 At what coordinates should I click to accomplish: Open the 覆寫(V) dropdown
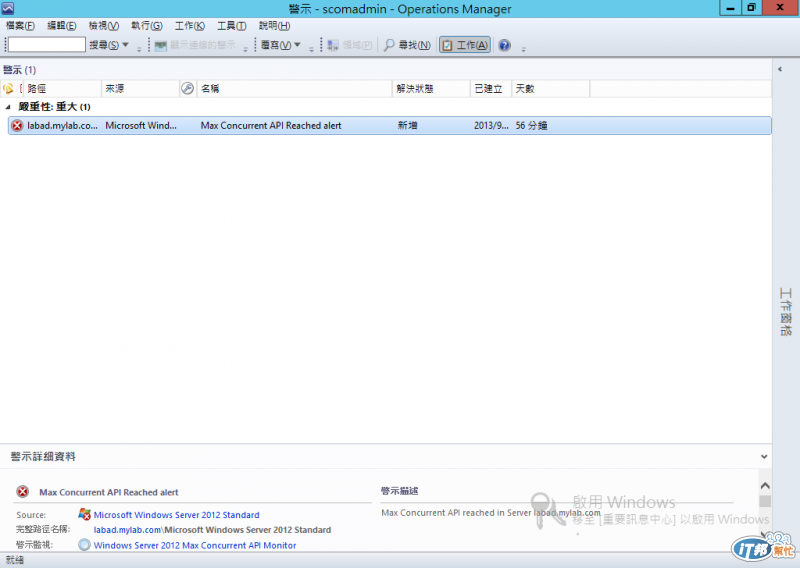click(x=281, y=45)
